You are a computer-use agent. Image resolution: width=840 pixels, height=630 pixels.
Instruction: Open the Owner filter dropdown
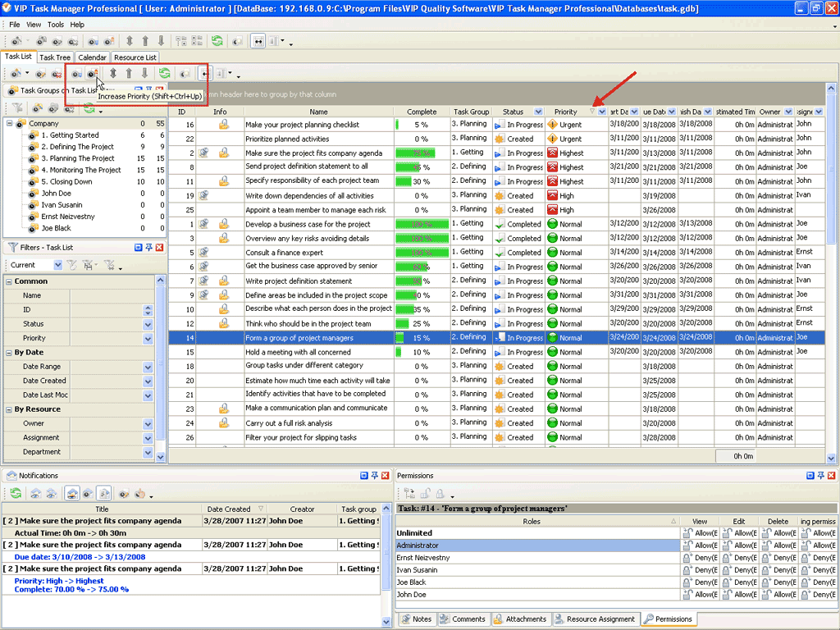point(148,424)
